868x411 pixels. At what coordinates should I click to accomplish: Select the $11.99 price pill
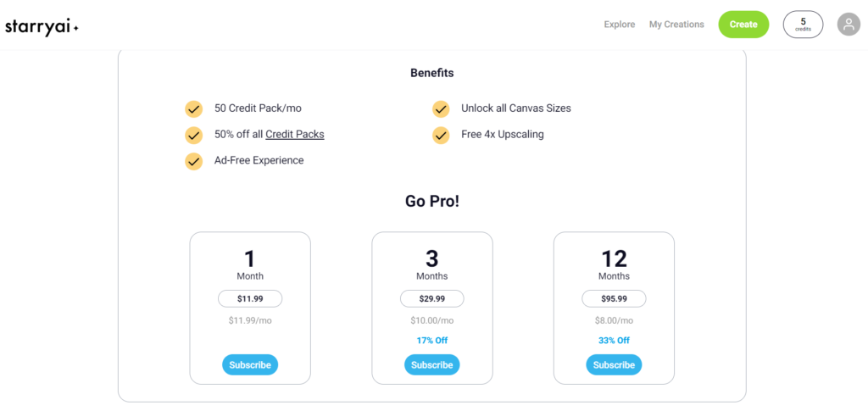(250, 298)
